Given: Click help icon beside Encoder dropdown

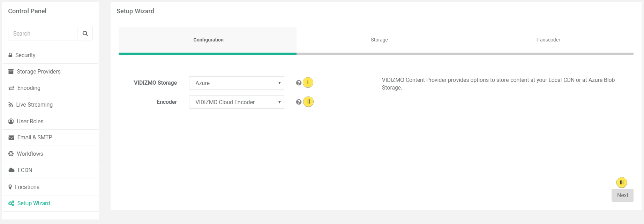Looking at the screenshot, I should (298, 102).
